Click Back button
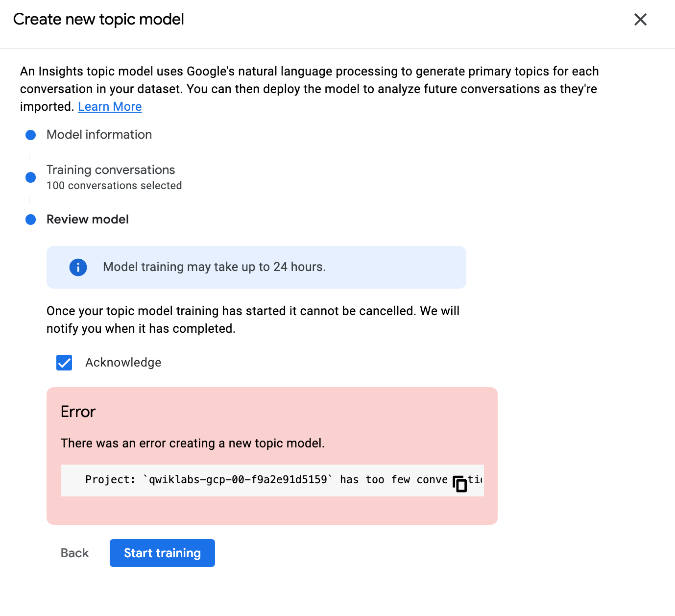This screenshot has width=675, height=616. point(74,553)
